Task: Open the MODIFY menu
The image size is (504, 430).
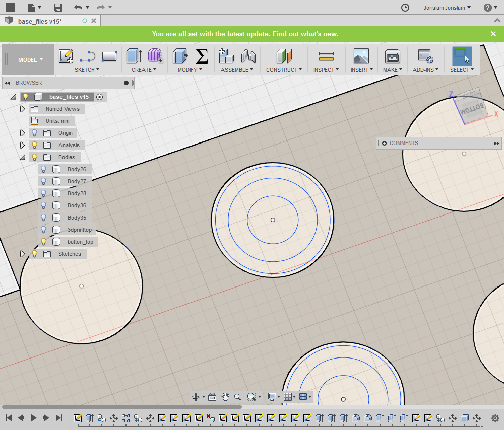Action: click(x=190, y=69)
